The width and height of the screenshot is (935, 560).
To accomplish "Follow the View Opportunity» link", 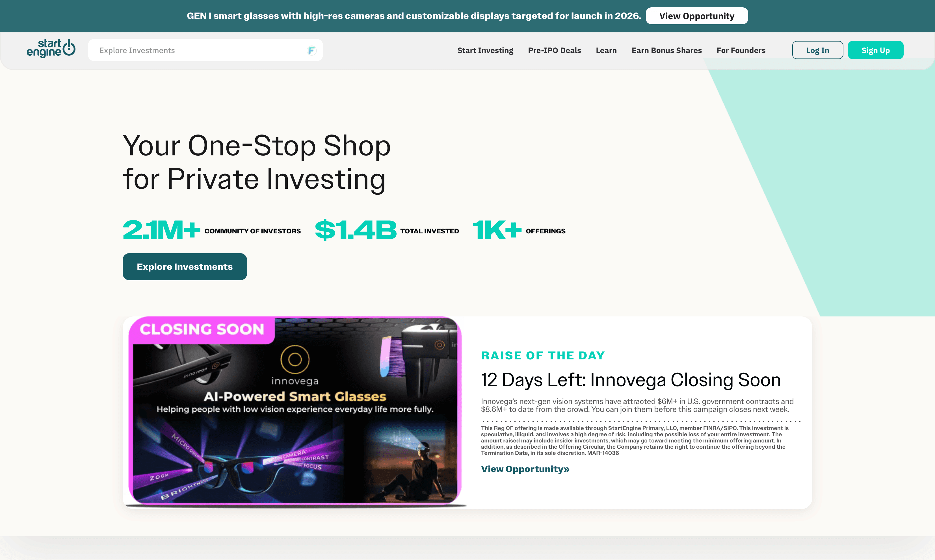I will click(525, 469).
